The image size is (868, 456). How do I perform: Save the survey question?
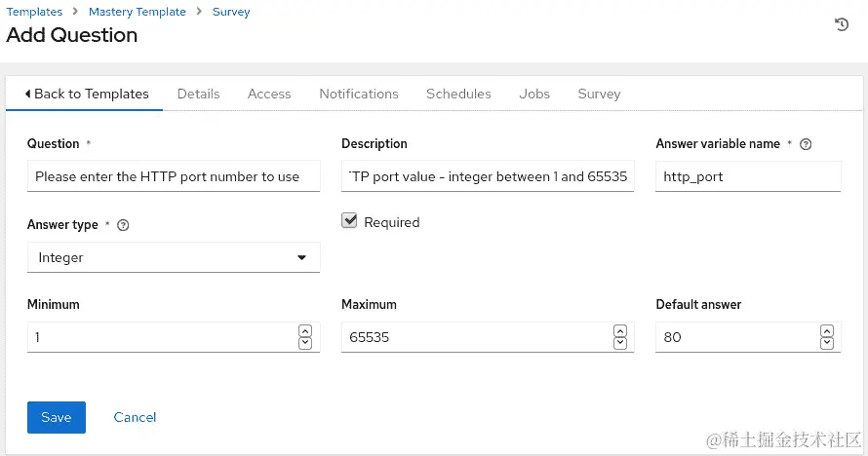(x=57, y=417)
